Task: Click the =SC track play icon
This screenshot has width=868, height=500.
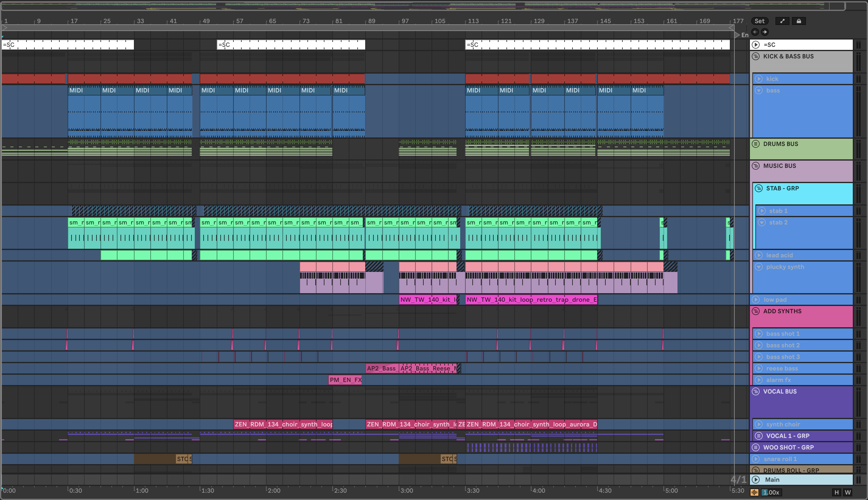Action: point(756,45)
